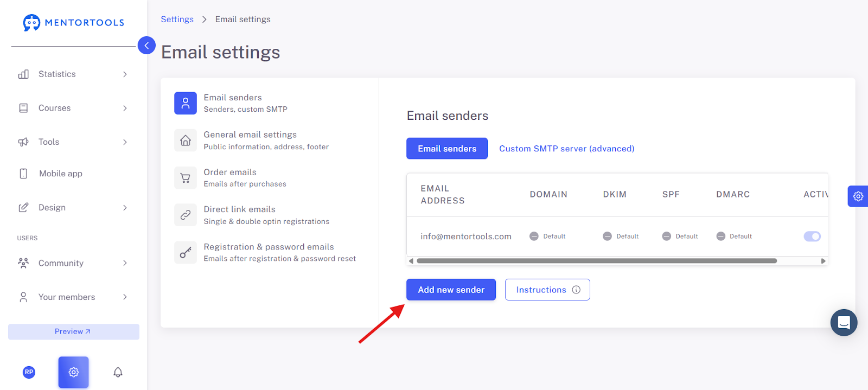Click the settings gear in the bottom sidebar
The height and width of the screenshot is (390, 868).
[74, 372]
